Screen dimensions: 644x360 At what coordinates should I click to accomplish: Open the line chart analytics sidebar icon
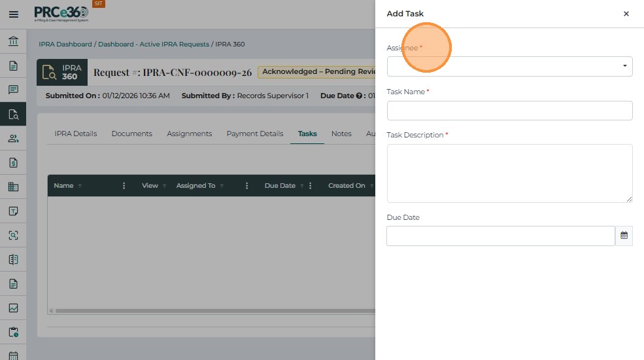pos(13,308)
